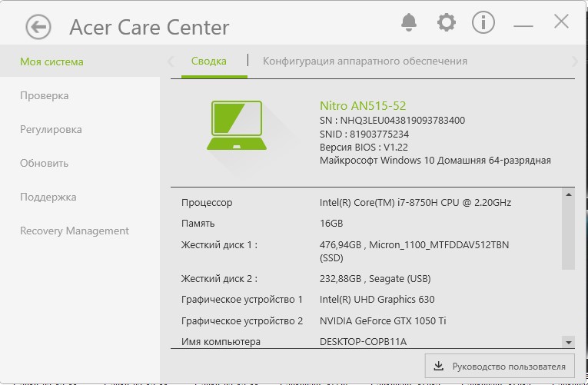The image size is (588, 385).
Task: Click Память label
Action: coord(198,224)
